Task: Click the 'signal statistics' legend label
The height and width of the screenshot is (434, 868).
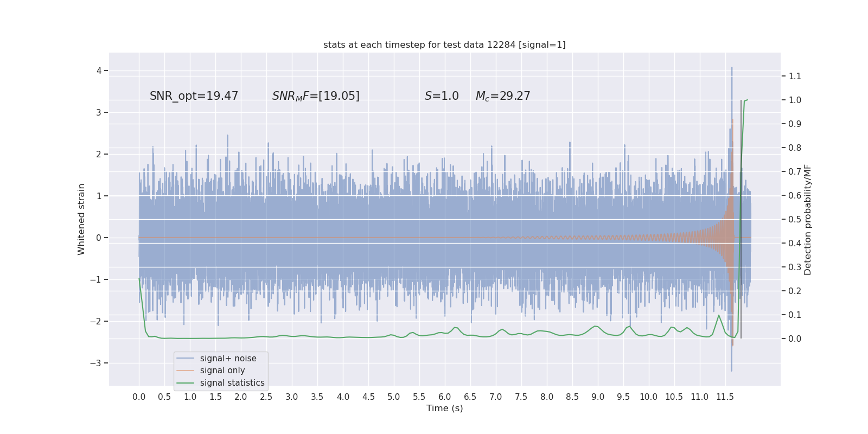Action: (232, 383)
